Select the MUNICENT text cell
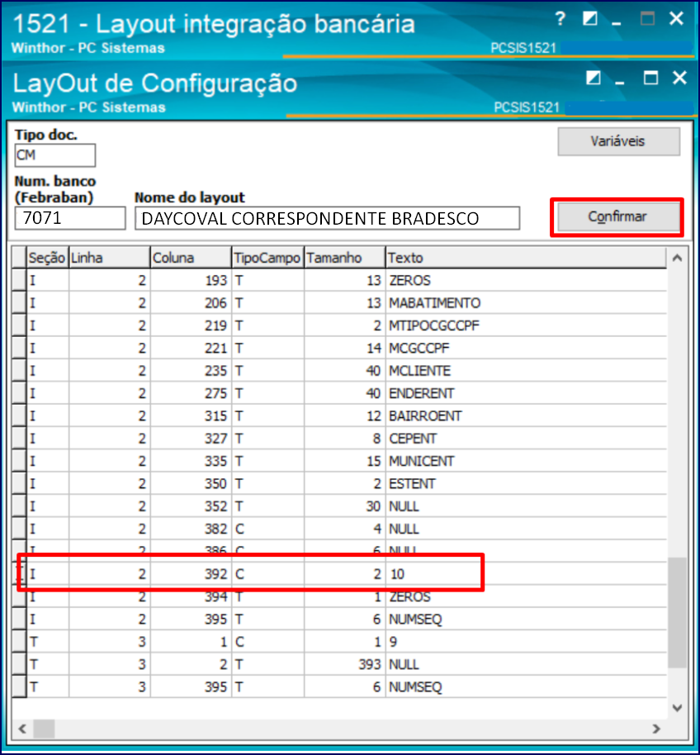700x755 pixels. point(527,461)
